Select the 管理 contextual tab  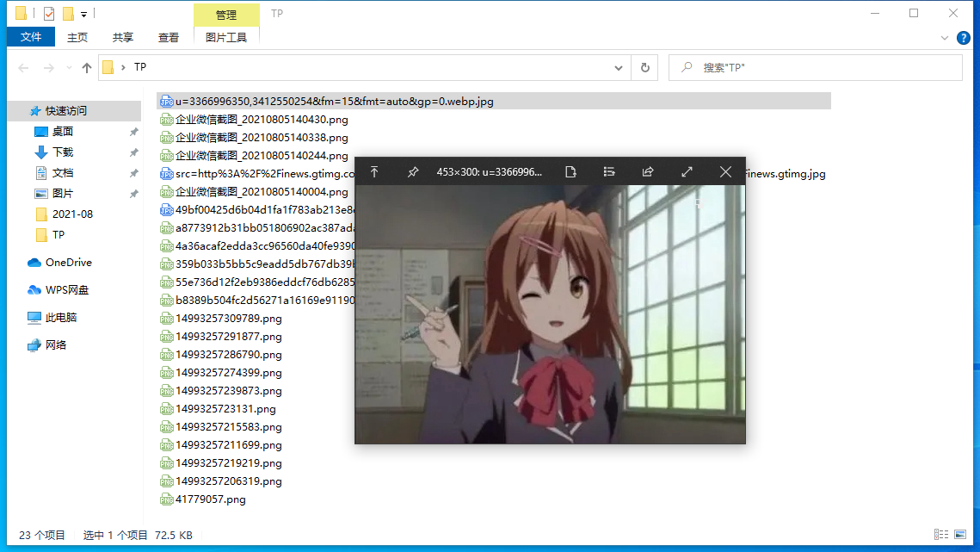point(226,15)
